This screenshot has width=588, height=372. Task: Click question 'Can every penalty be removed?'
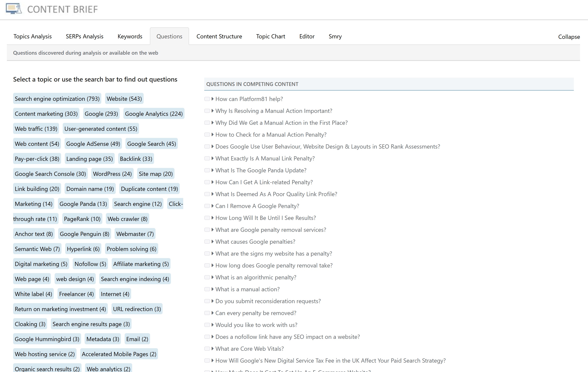[256, 313]
